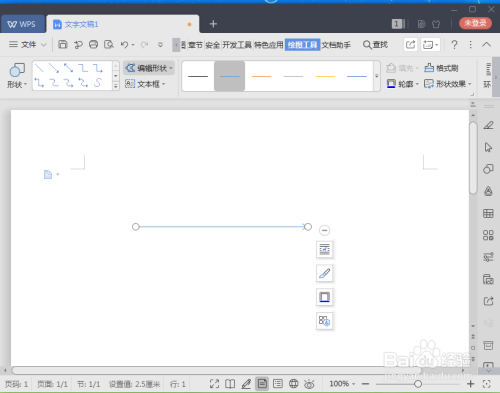Open the quick access customize dropdown

160,45
